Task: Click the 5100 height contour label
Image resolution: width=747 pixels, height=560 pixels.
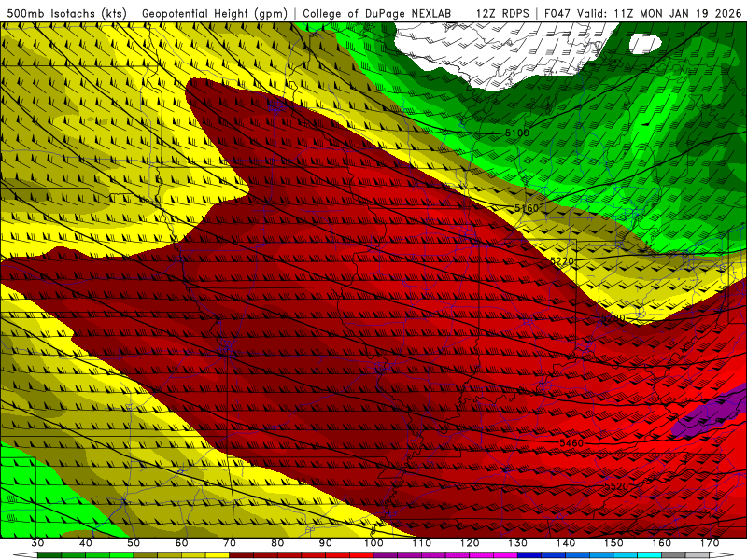Action: pyautogui.click(x=517, y=133)
